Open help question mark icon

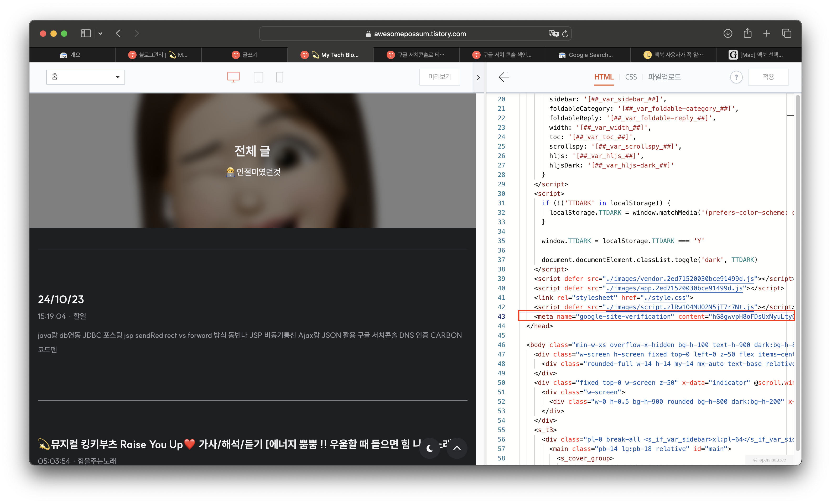click(736, 77)
